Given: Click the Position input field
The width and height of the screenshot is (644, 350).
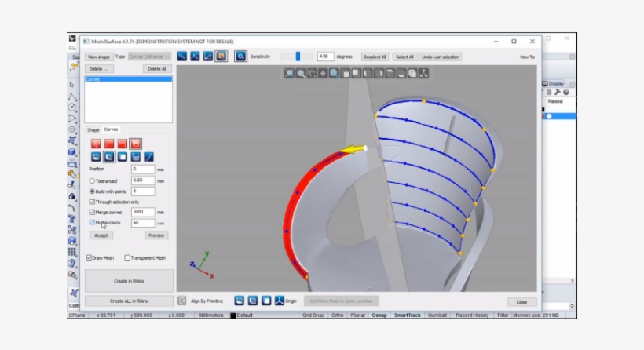Looking at the screenshot, I should tap(143, 169).
